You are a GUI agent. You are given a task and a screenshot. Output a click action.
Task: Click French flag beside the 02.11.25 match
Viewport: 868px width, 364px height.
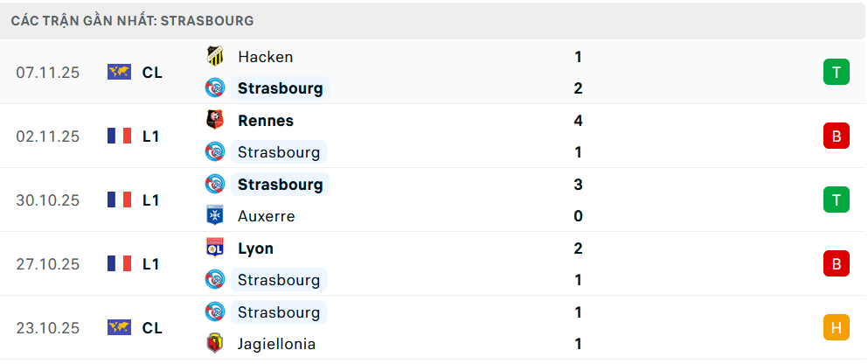(119, 136)
